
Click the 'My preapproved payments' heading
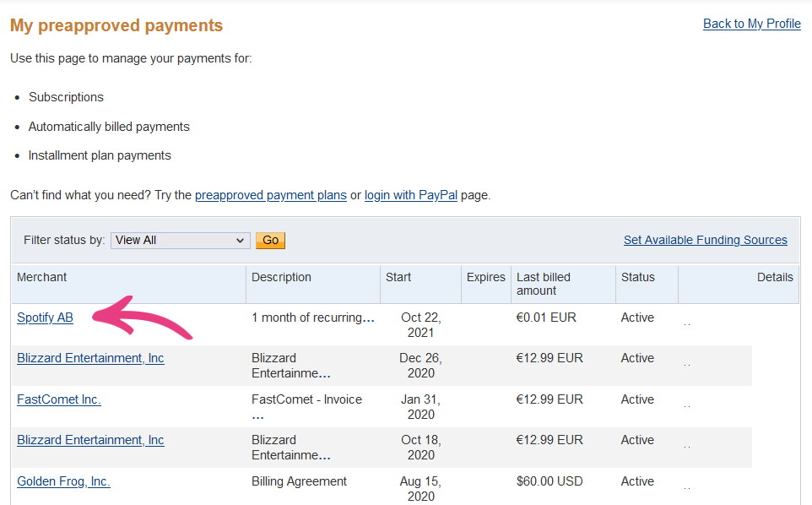tap(116, 25)
